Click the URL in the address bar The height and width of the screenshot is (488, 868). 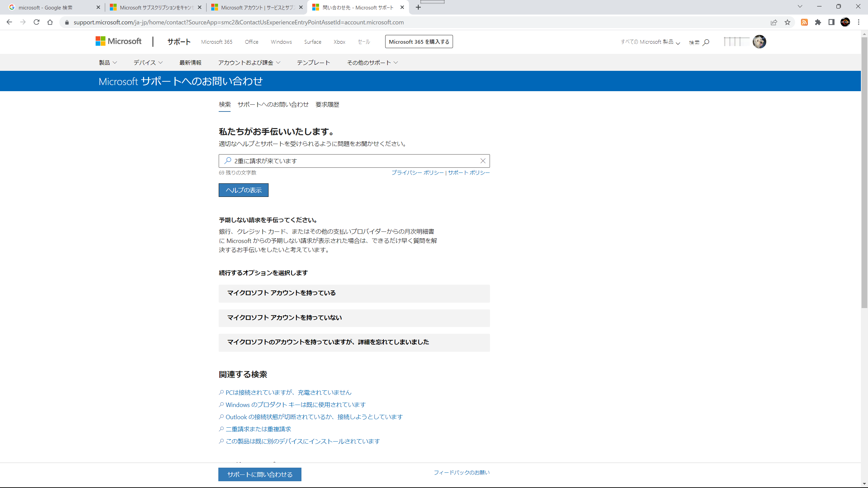(x=239, y=22)
